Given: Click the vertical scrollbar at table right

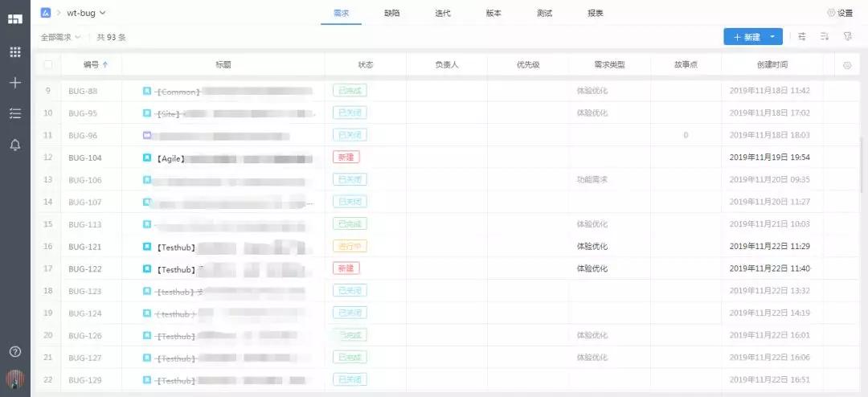Looking at the screenshot, I should [x=862, y=166].
